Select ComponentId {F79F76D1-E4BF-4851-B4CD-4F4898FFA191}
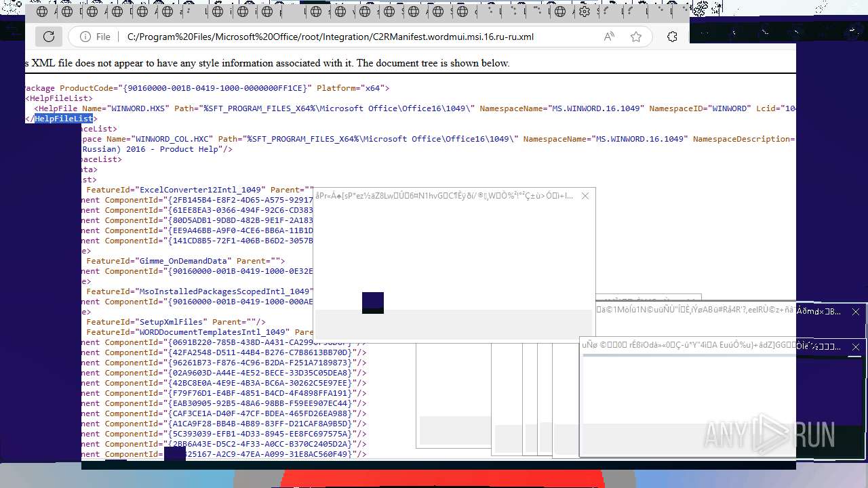The width and height of the screenshot is (868, 488). click(x=260, y=393)
